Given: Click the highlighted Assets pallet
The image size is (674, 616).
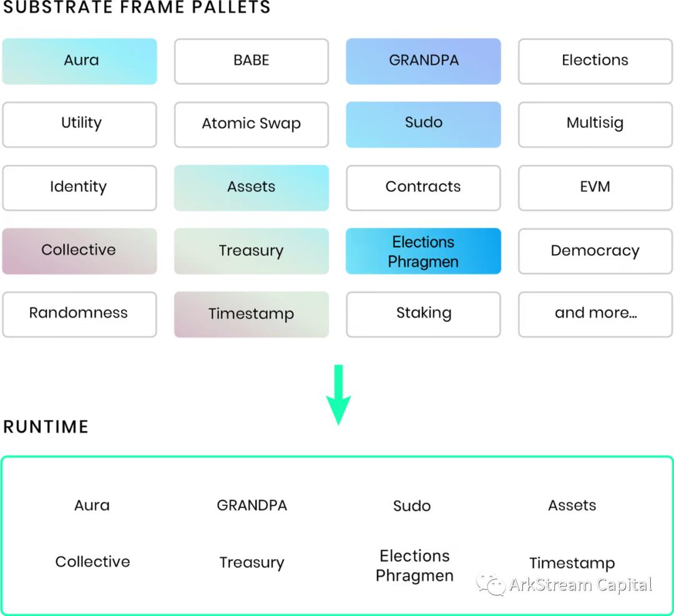Looking at the screenshot, I should click(x=252, y=187).
